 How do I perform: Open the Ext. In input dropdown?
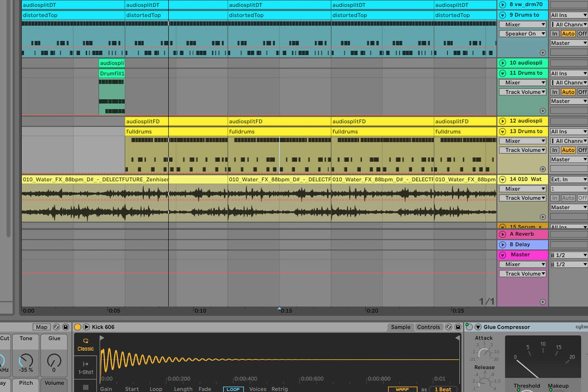pyautogui.click(x=568, y=180)
